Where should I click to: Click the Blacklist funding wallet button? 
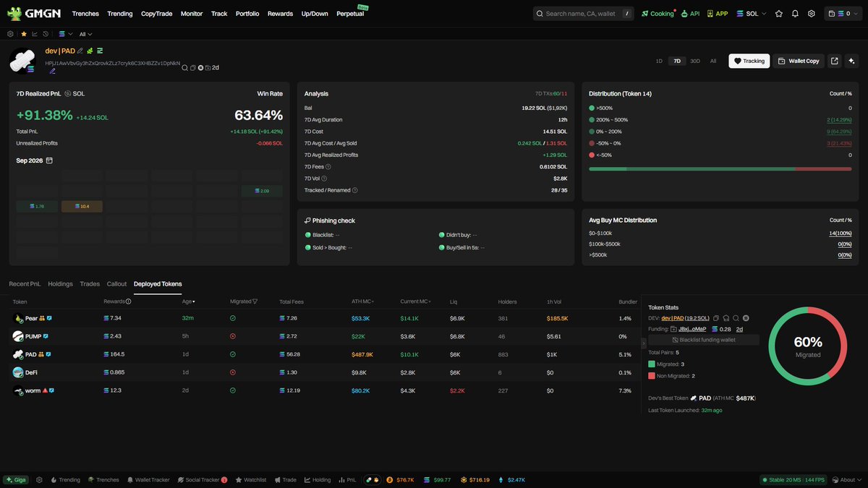click(704, 340)
